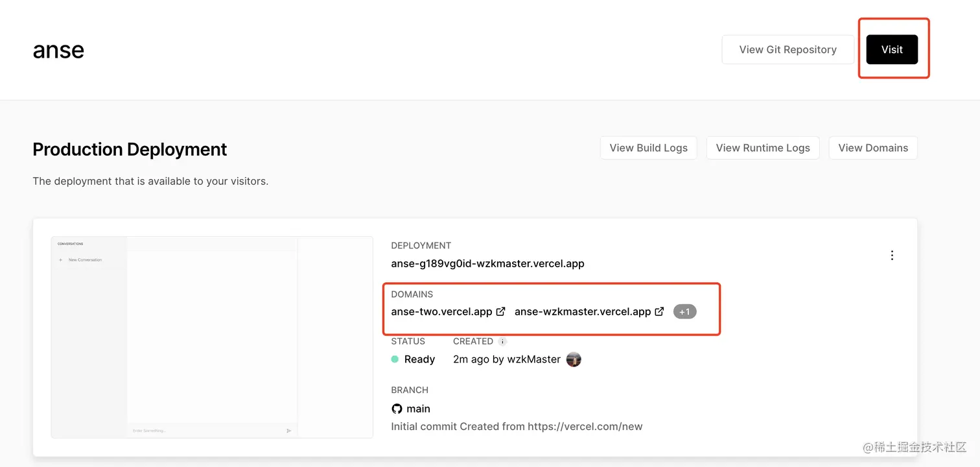Open deployment URL anse-g189vg0id-wzkmaster.vercel.app
This screenshot has height=467, width=980.
[x=487, y=263]
